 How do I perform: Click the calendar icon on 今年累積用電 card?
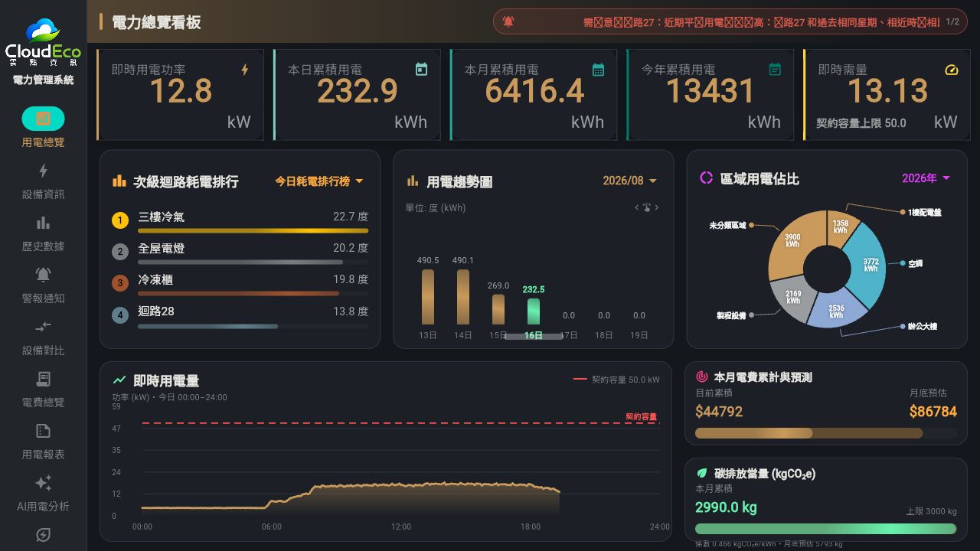775,70
